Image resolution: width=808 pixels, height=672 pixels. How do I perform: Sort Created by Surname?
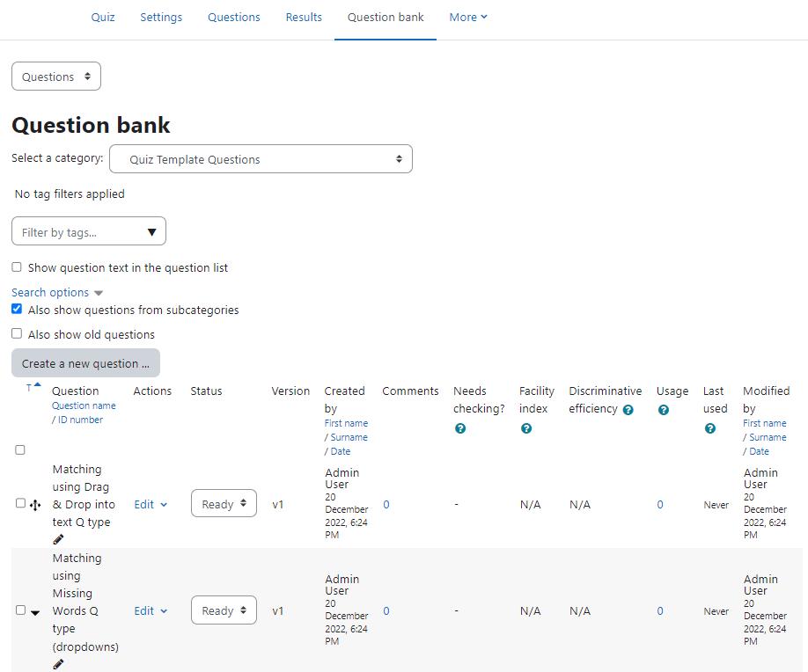click(349, 437)
